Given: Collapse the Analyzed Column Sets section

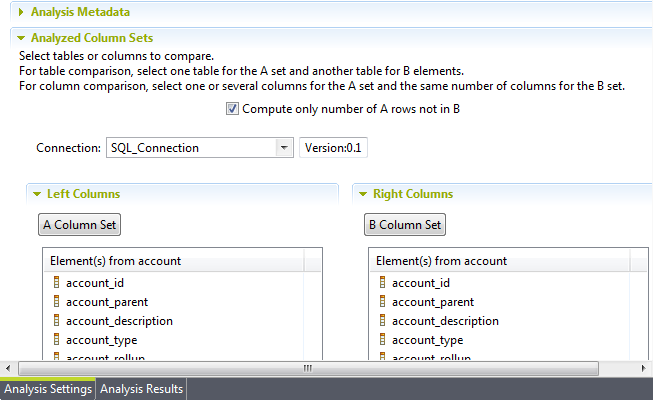Looking at the screenshot, I should 22,38.
